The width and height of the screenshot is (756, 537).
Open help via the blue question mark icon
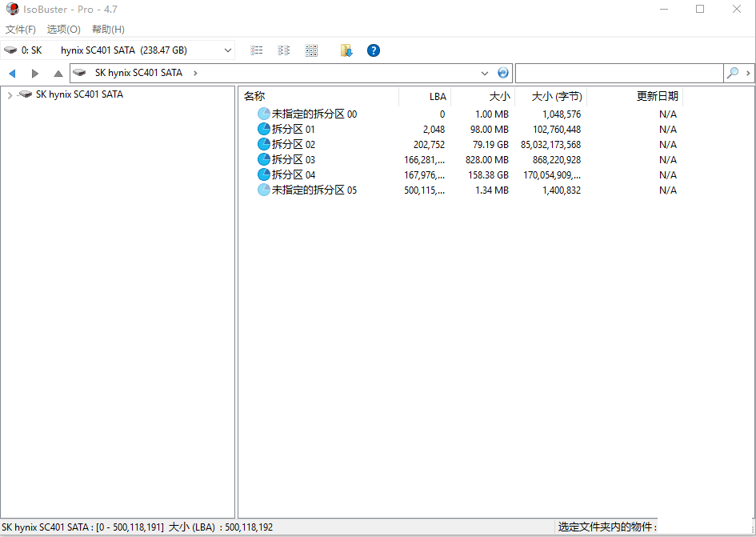pos(373,50)
